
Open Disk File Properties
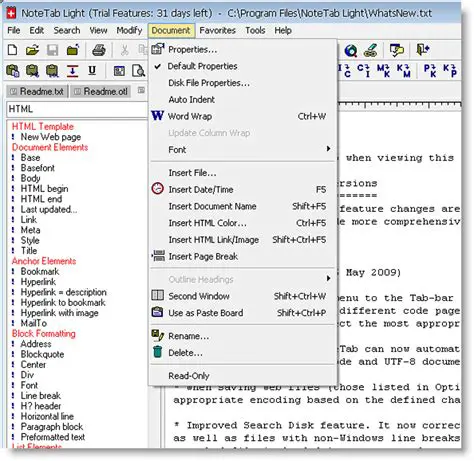click(x=243, y=83)
